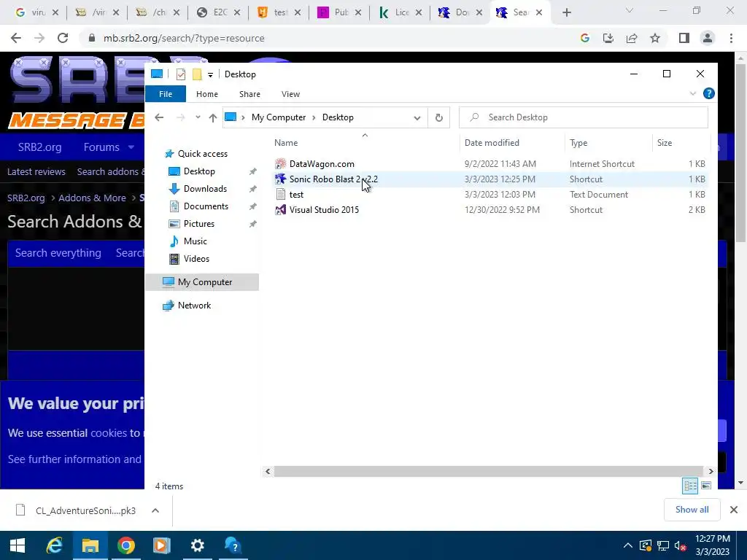Image resolution: width=747 pixels, height=560 pixels.
Task: Click Show all downloads button
Action: tap(692, 510)
